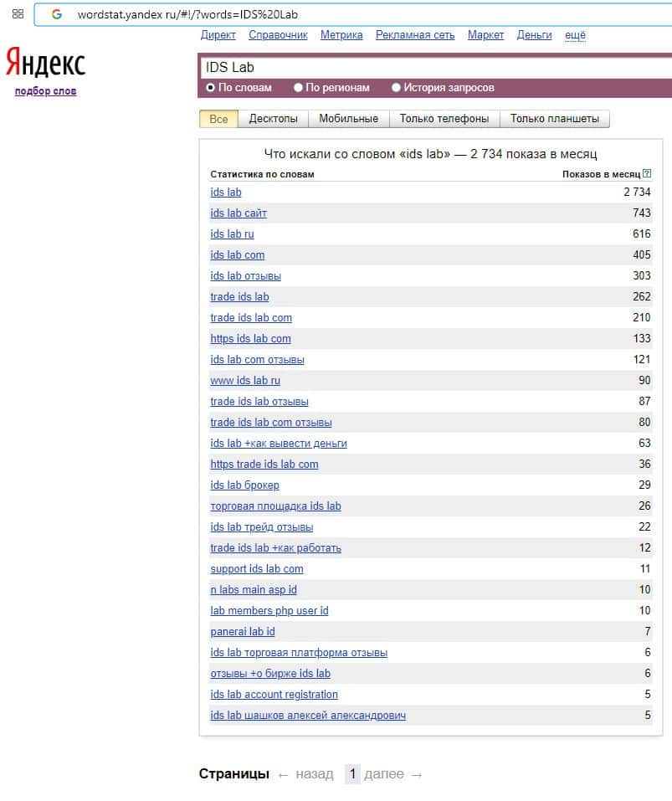The height and width of the screenshot is (801, 672).
Task: Open the Справочник link
Action: [x=279, y=35]
